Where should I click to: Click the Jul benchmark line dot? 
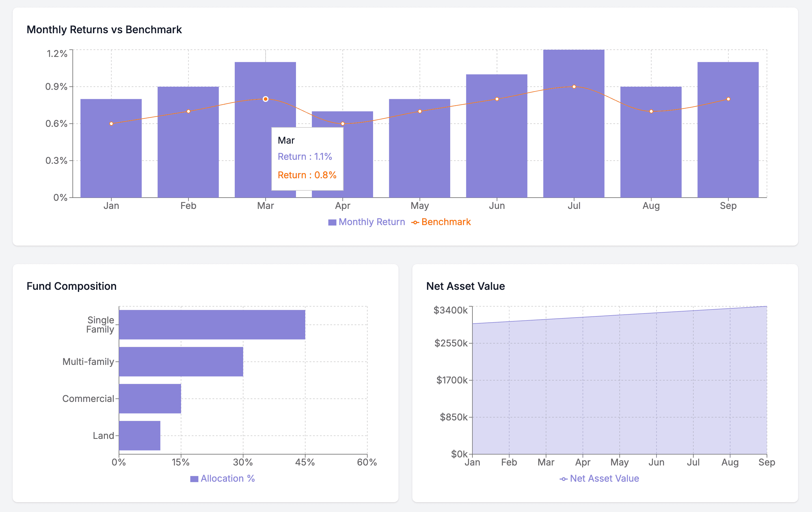(x=574, y=87)
